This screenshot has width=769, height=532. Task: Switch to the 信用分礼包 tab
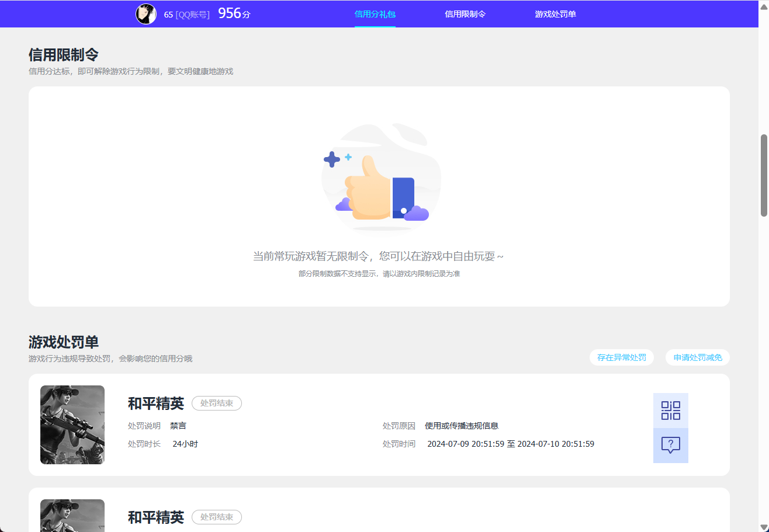pos(375,14)
